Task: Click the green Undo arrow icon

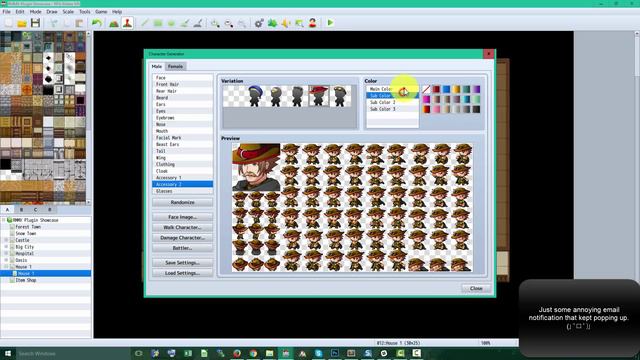Action: coord(97,23)
